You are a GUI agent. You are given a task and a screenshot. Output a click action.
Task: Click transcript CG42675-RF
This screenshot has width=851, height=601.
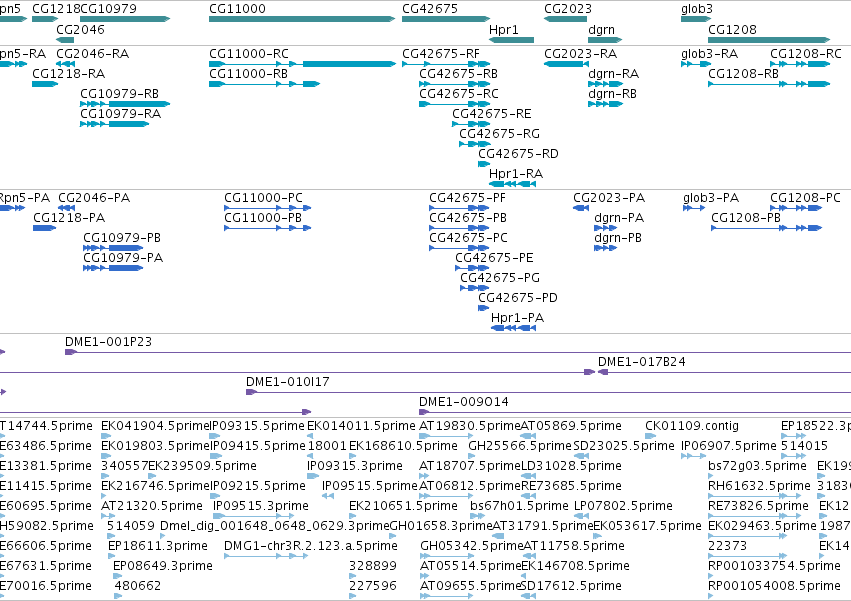coord(441,54)
